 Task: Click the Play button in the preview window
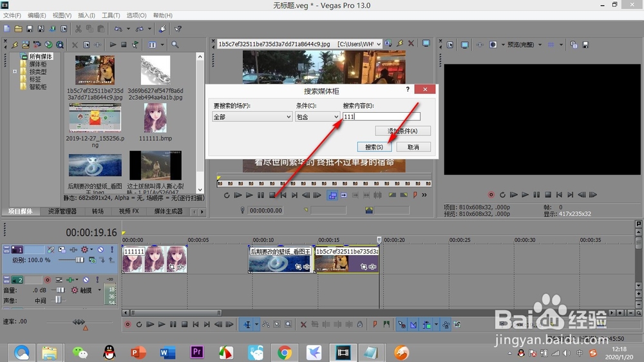click(525, 195)
